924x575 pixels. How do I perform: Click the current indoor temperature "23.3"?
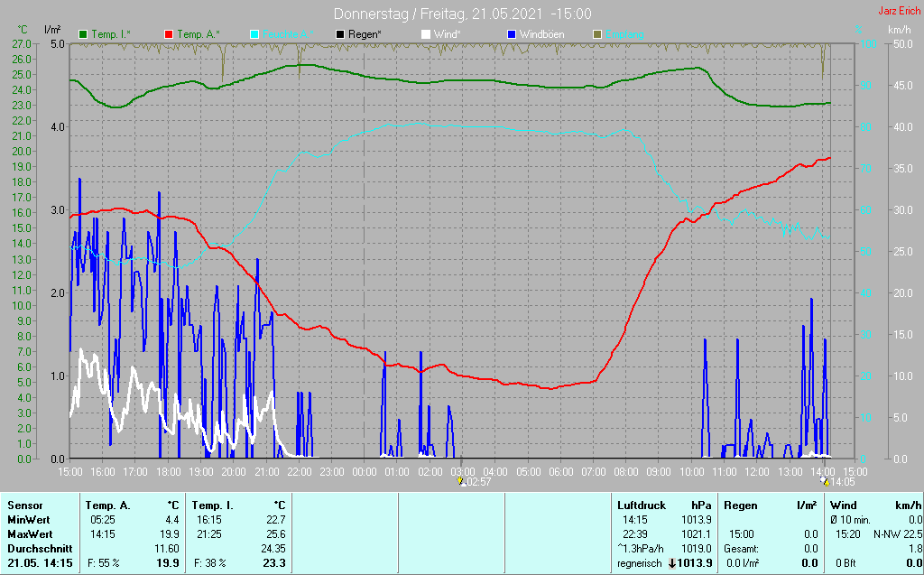[x=274, y=563]
